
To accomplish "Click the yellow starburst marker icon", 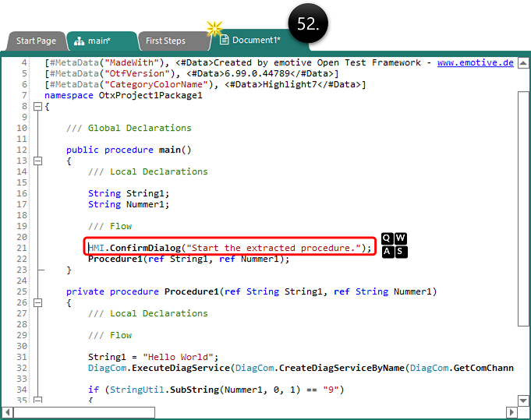I will 214,29.
